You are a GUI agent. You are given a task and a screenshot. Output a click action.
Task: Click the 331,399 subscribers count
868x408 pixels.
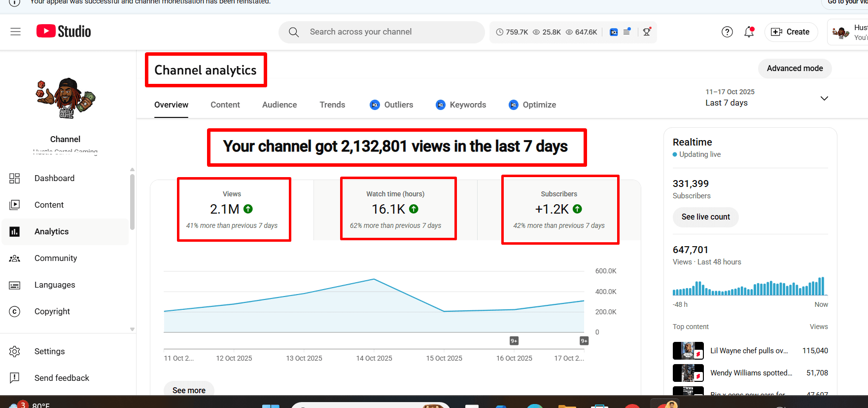[691, 184]
